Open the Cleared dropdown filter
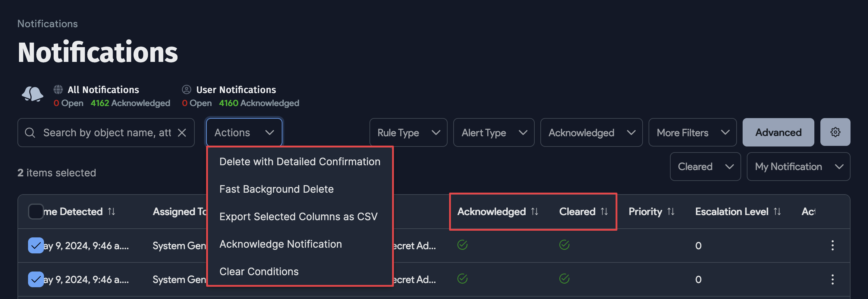 point(705,166)
